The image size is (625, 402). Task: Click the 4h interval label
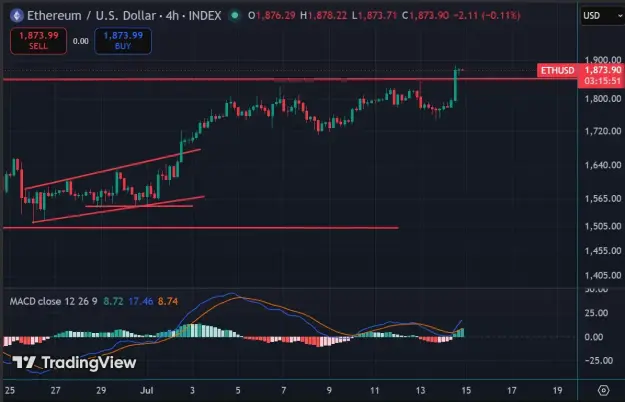point(172,16)
